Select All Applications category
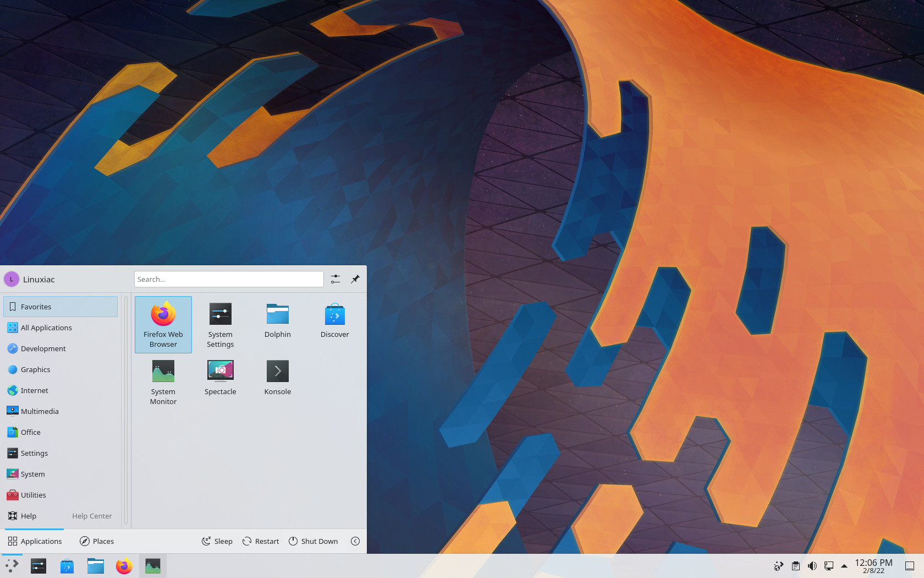Screen dimensions: 924x578 point(61,328)
